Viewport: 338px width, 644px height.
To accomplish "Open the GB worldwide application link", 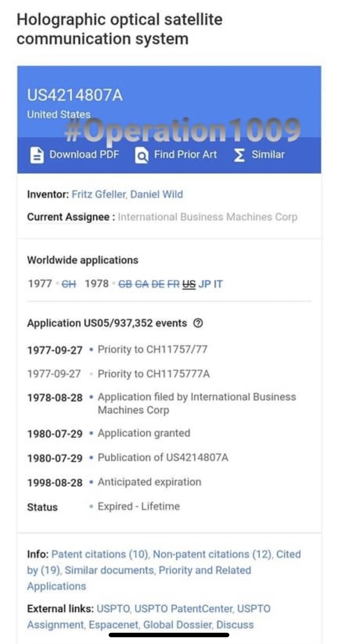I will tap(126, 284).
